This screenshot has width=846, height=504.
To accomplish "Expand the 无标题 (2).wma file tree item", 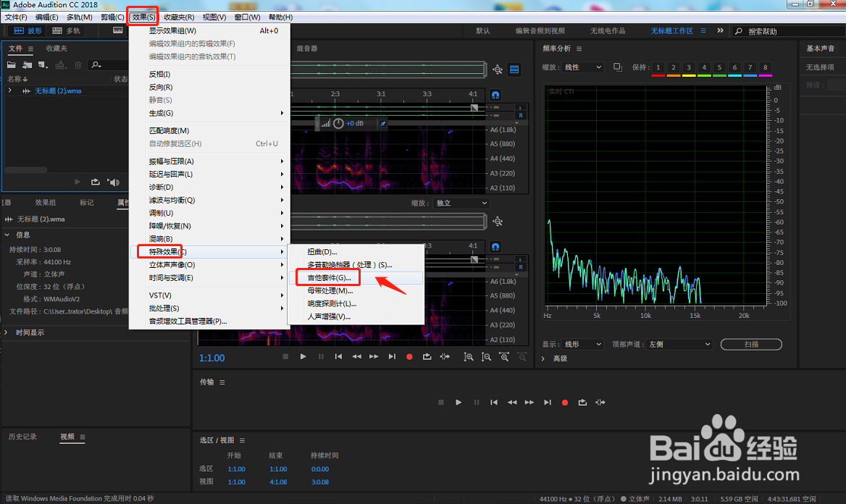I will click(x=9, y=91).
